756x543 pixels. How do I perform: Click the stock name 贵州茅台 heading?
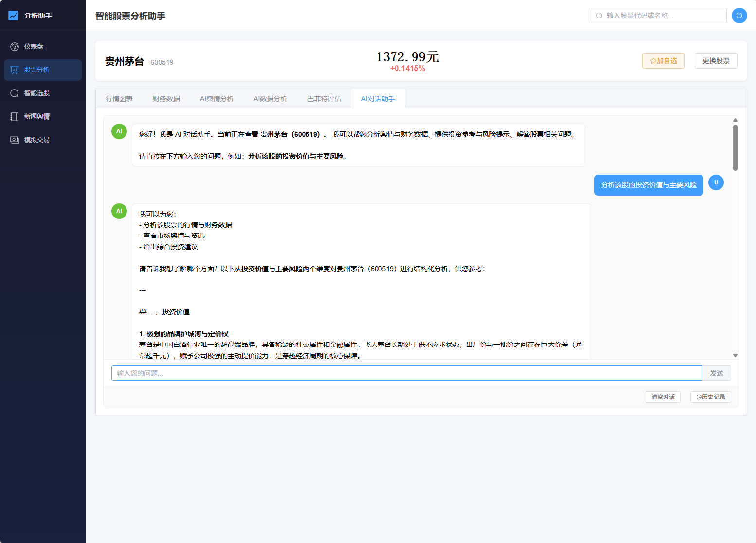(125, 61)
